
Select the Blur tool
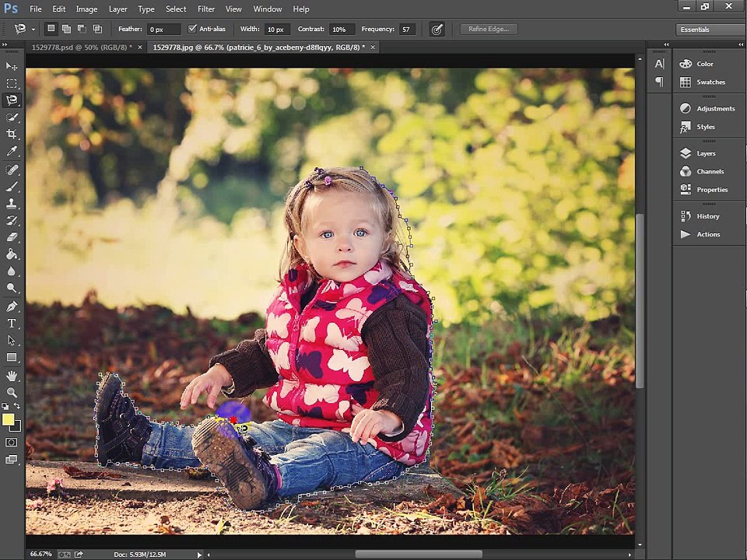(x=12, y=271)
